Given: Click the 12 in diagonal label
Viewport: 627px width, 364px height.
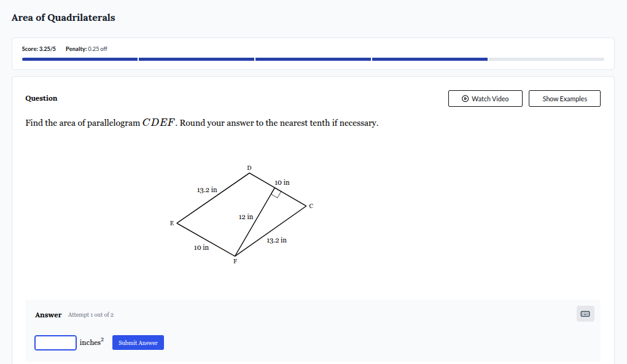Looking at the screenshot, I should click(x=247, y=216).
